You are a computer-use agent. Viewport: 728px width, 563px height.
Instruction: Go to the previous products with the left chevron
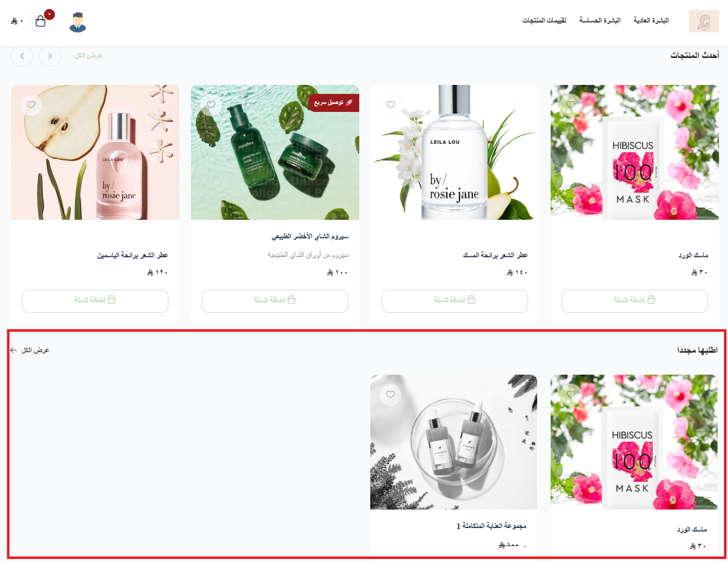pyautogui.click(x=22, y=56)
